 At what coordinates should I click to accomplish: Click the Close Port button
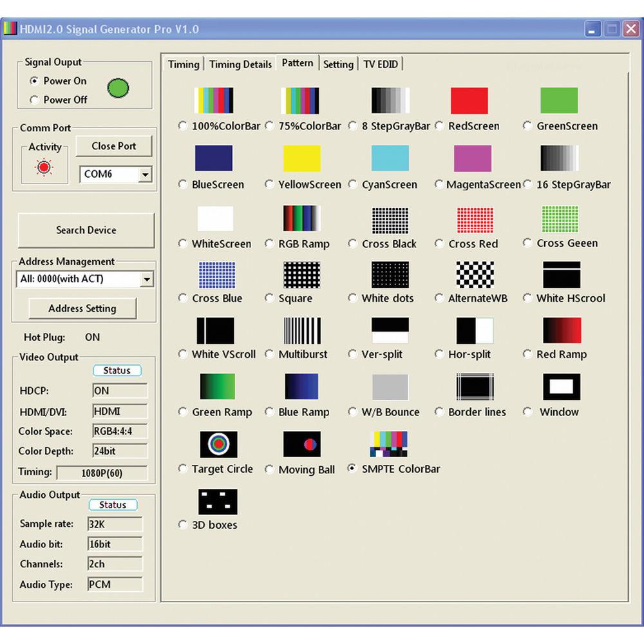pos(114,146)
